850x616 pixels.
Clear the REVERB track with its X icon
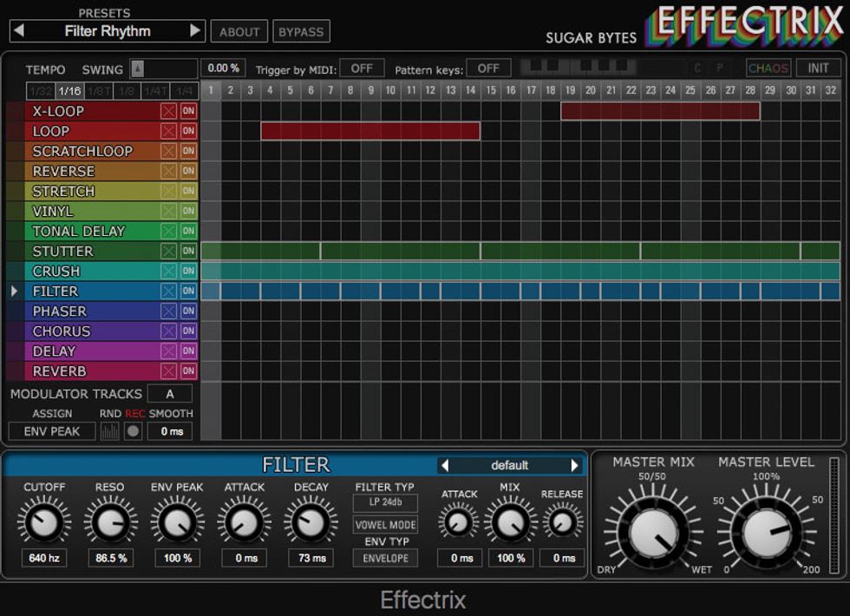click(x=168, y=371)
